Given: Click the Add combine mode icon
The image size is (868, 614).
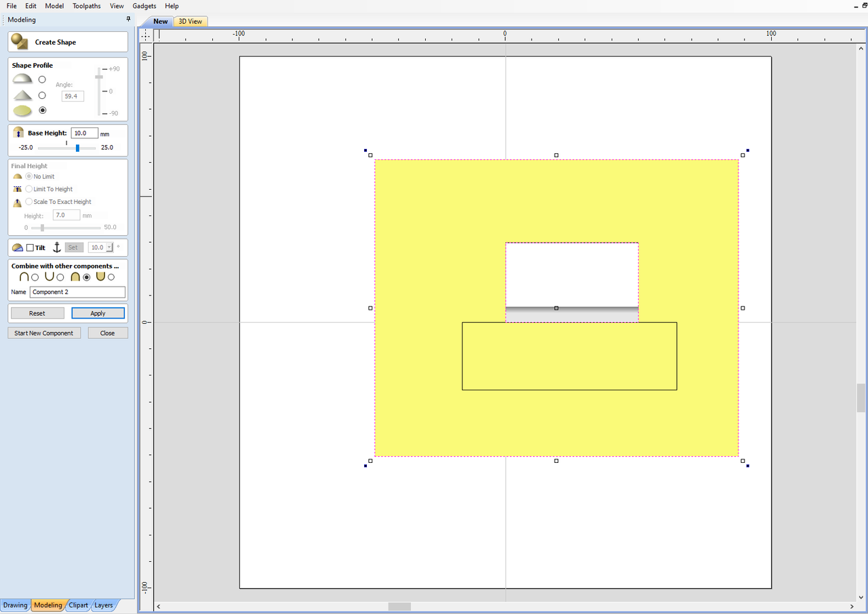Looking at the screenshot, I should click(24, 277).
